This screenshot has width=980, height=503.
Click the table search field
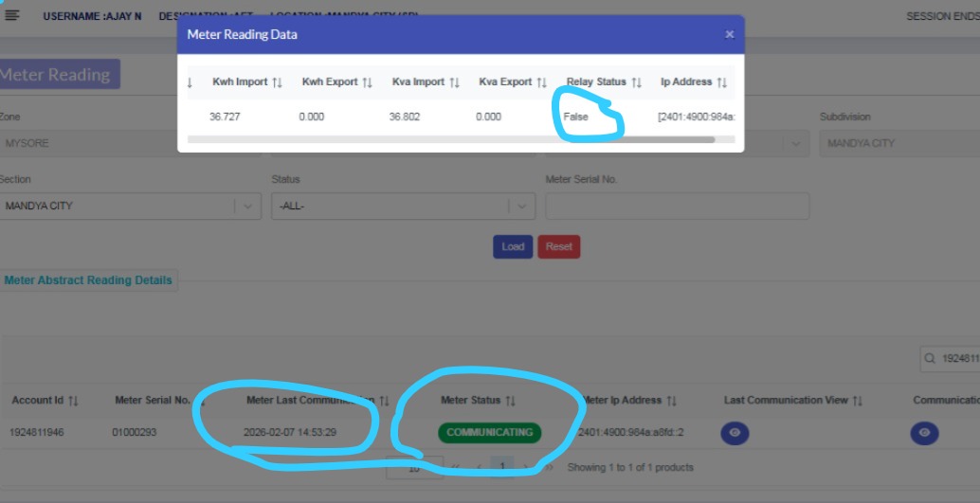[x=950, y=359]
